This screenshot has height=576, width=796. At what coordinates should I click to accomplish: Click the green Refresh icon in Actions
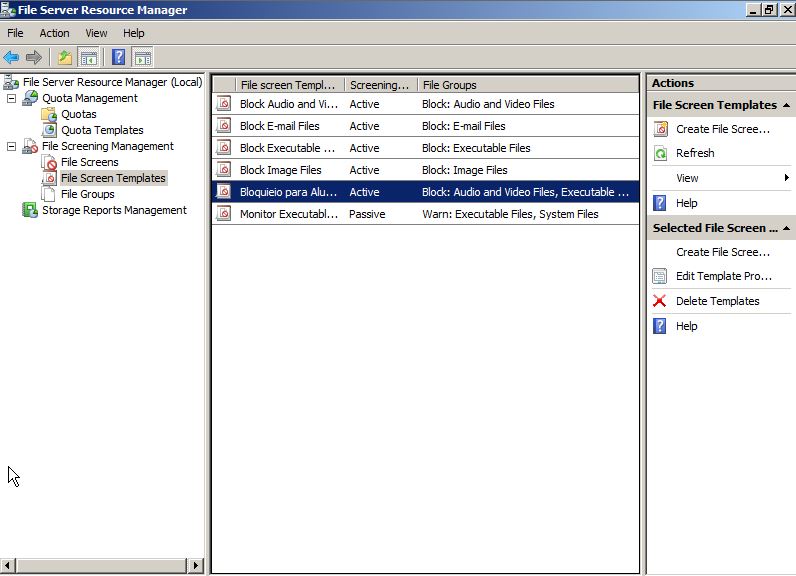pos(660,153)
